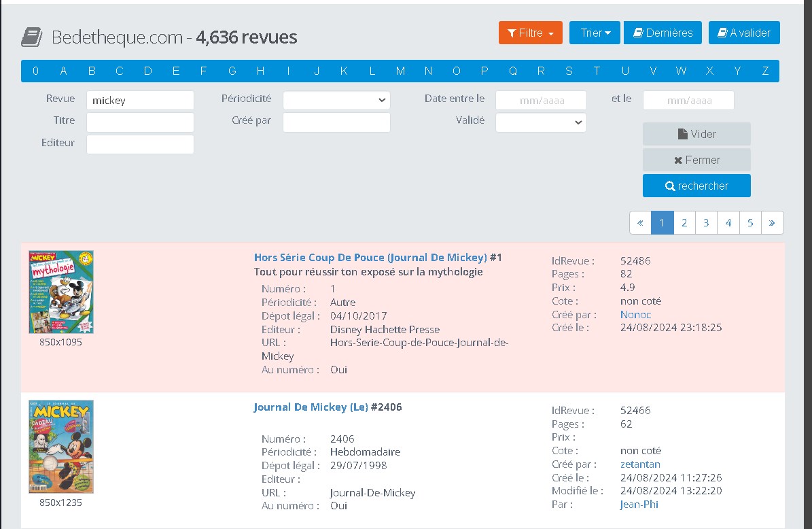Open the orange Filtre dropdown
This screenshot has width=812, height=529.
click(530, 33)
